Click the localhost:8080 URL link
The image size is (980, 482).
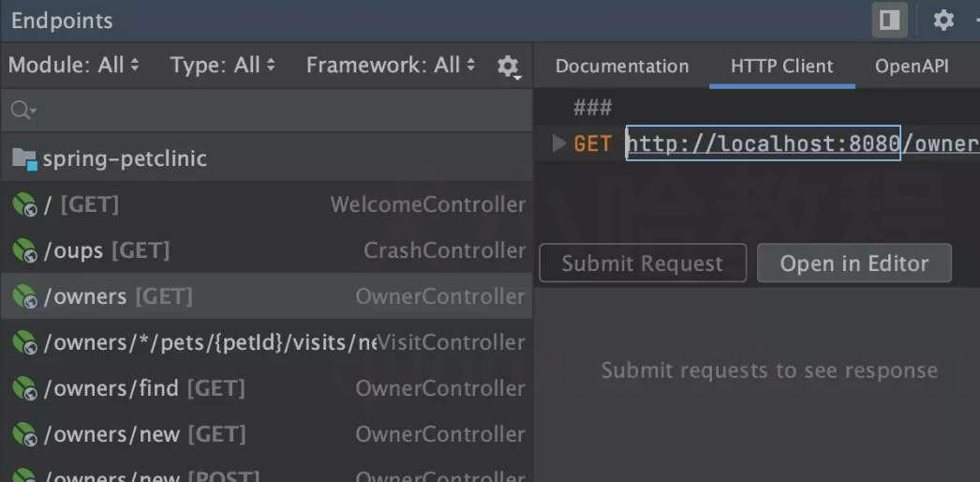click(764, 143)
